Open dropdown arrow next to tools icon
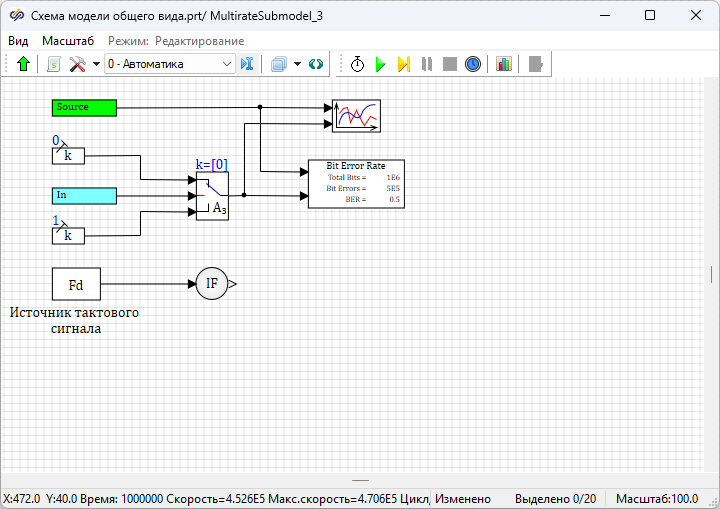The image size is (720, 509). click(x=96, y=64)
